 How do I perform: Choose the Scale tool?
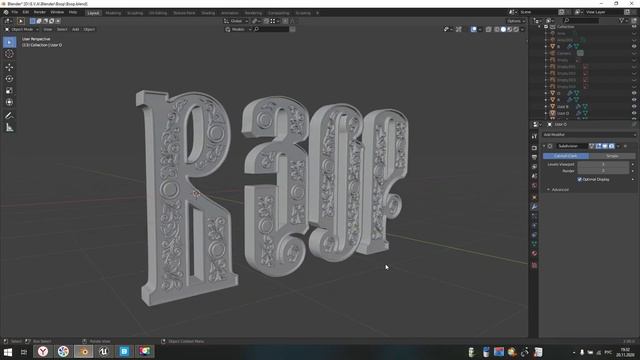point(9,91)
